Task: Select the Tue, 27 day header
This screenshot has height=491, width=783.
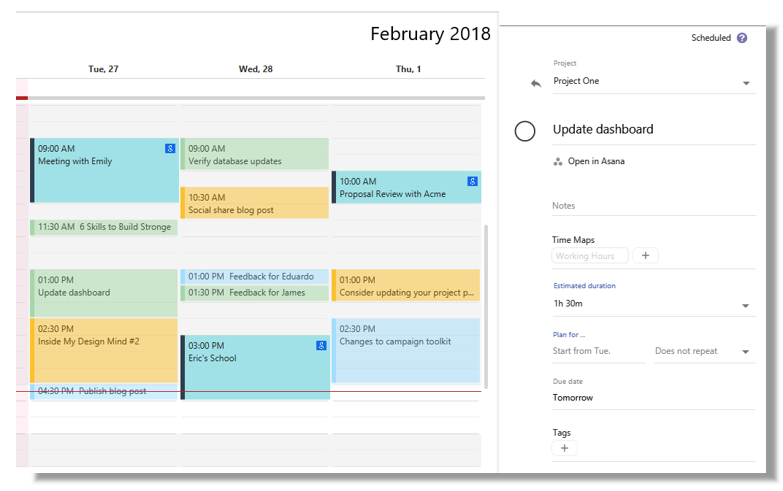Action: (x=103, y=69)
